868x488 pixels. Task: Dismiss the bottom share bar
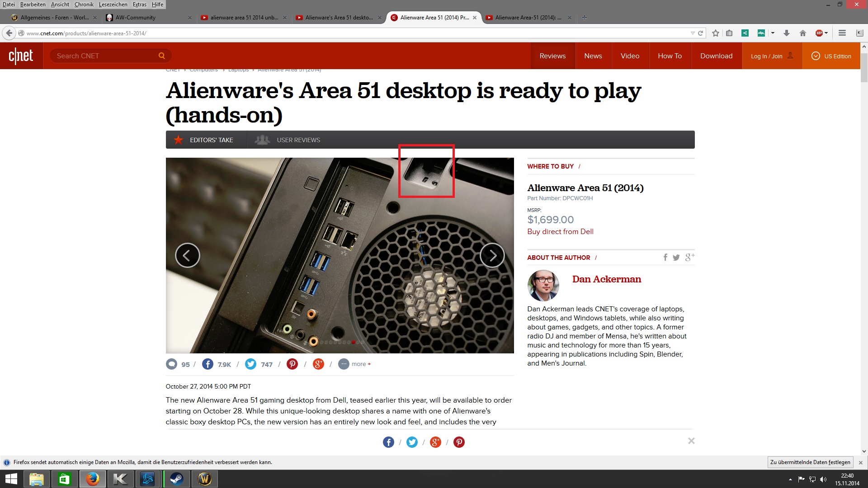click(691, 441)
